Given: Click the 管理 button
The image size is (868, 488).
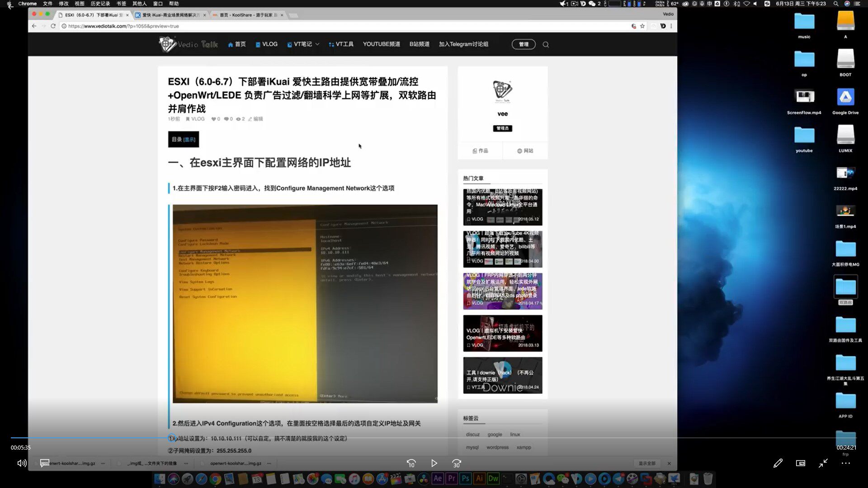Looking at the screenshot, I should (x=523, y=44).
